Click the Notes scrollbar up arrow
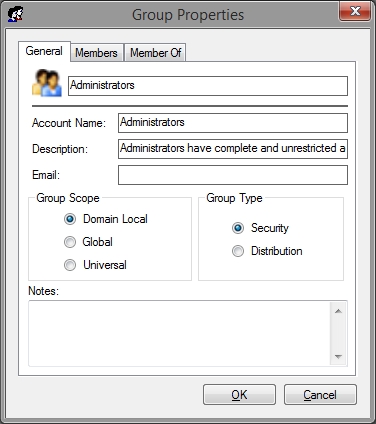 (x=338, y=311)
